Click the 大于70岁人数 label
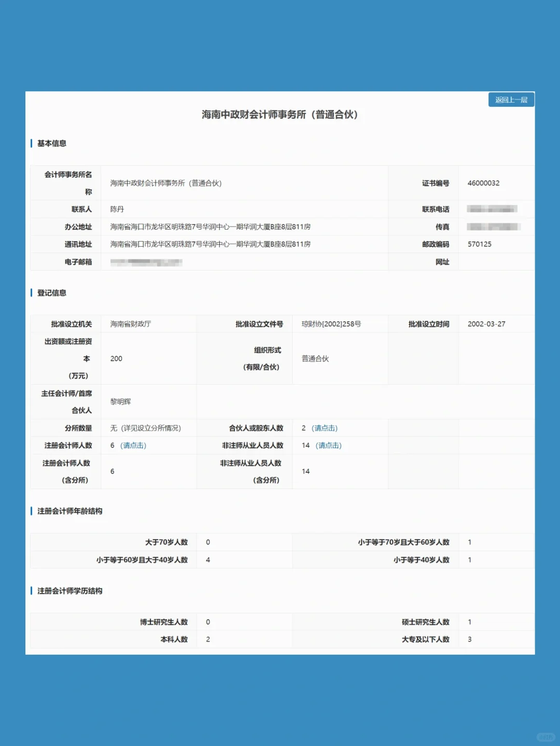 pos(166,542)
